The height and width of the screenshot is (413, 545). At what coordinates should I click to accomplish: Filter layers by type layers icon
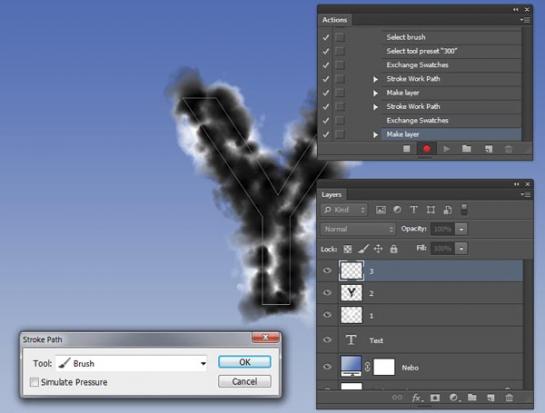click(414, 210)
